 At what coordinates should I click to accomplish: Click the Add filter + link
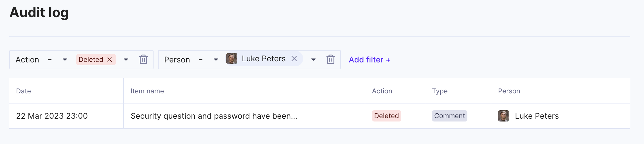370,60
